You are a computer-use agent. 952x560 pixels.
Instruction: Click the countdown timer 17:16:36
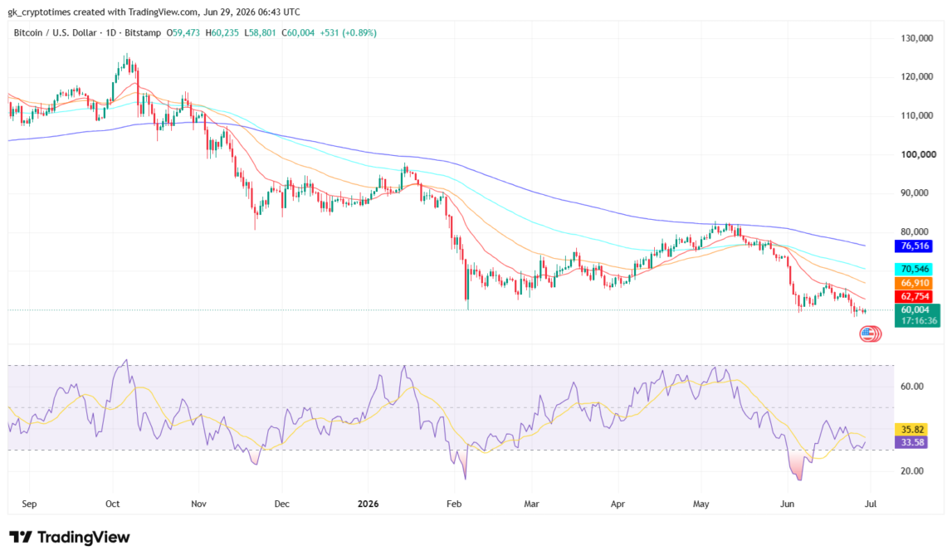[x=919, y=321]
